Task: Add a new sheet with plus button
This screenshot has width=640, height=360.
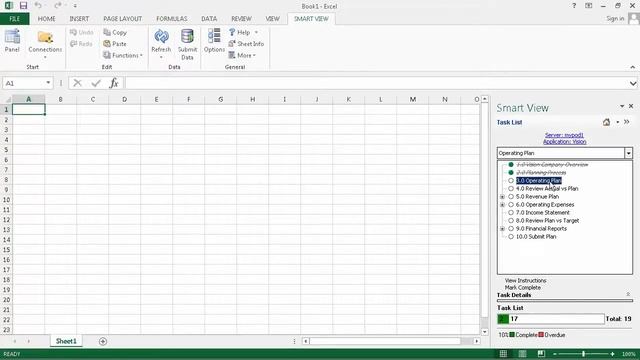Action: click(103, 341)
